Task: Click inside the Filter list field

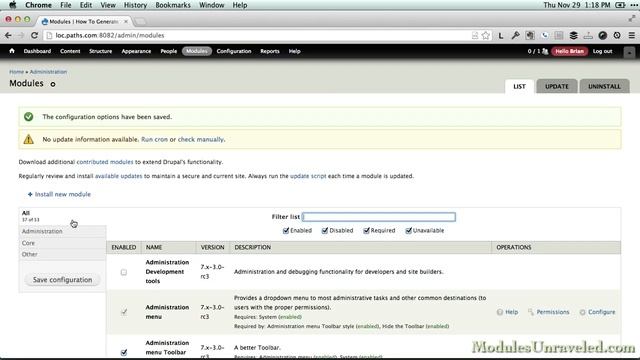Action: coord(379,217)
